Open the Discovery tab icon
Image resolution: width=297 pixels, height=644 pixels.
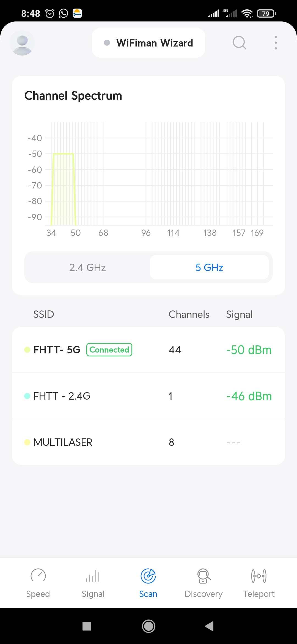pyautogui.click(x=204, y=576)
